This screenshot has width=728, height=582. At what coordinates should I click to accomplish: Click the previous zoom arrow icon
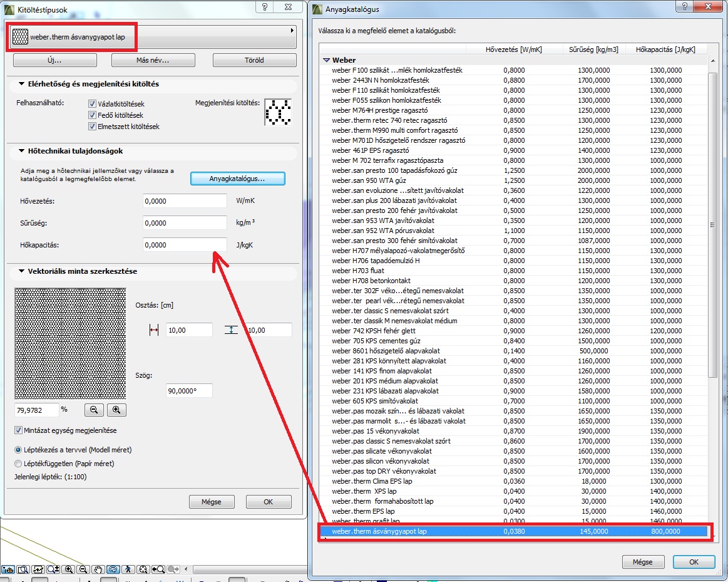(x=158, y=569)
